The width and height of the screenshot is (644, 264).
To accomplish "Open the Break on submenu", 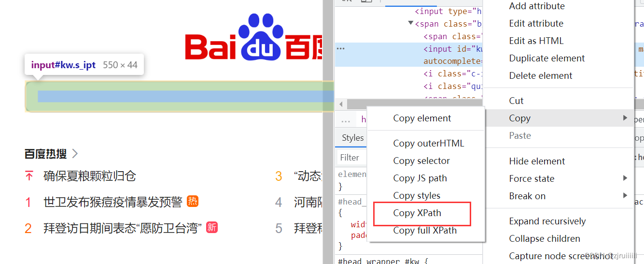I will [527, 196].
